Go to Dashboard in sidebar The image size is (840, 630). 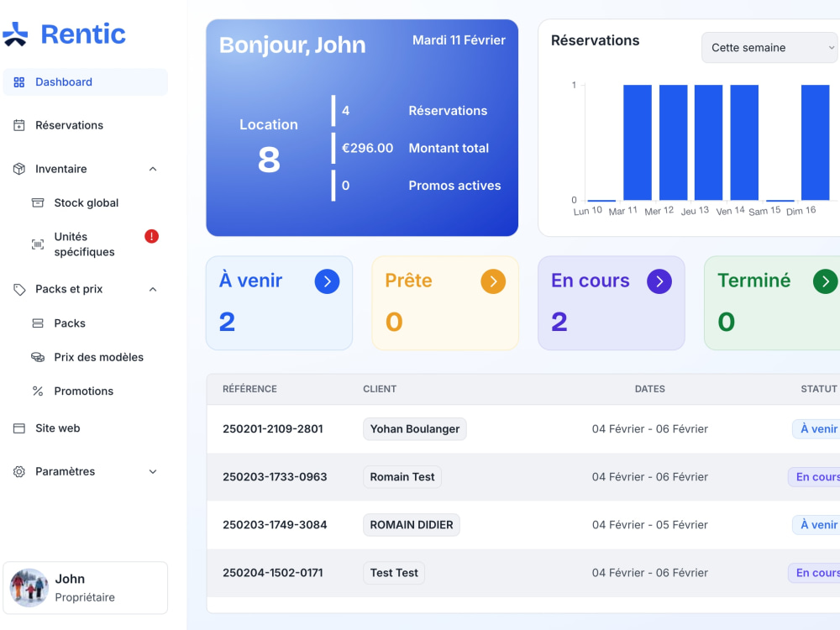coord(86,82)
